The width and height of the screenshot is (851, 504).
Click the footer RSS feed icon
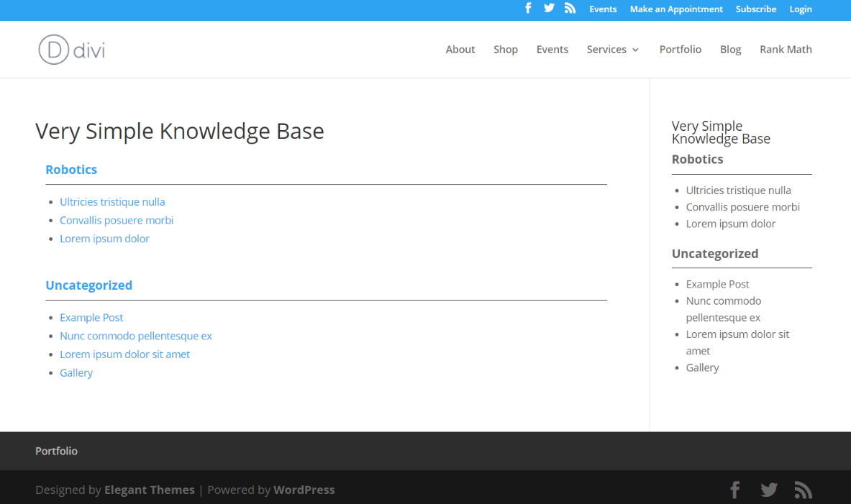(803, 490)
